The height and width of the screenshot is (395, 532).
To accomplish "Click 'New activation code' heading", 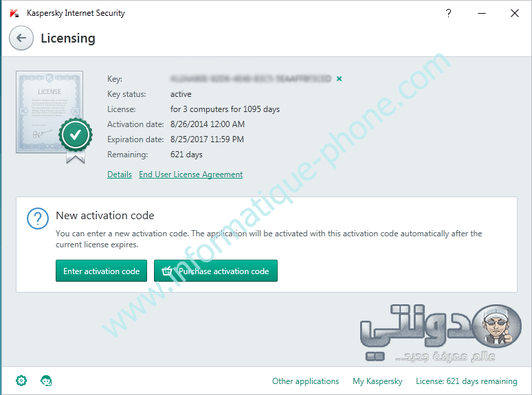I will click(105, 215).
